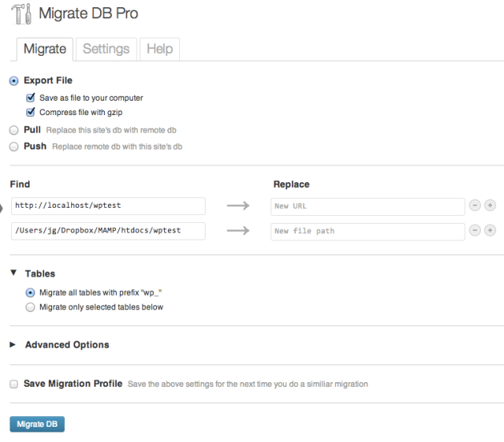The image size is (504, 442).
Task: Enable the Save Migration Profile checkbox
Action: [14, 384]
